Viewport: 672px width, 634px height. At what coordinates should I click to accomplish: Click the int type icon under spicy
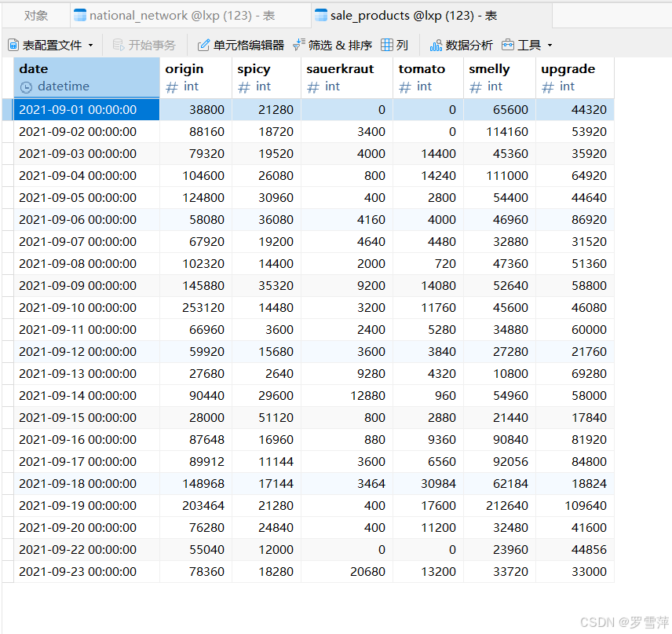pyautogui.click(x=244, y=87)
